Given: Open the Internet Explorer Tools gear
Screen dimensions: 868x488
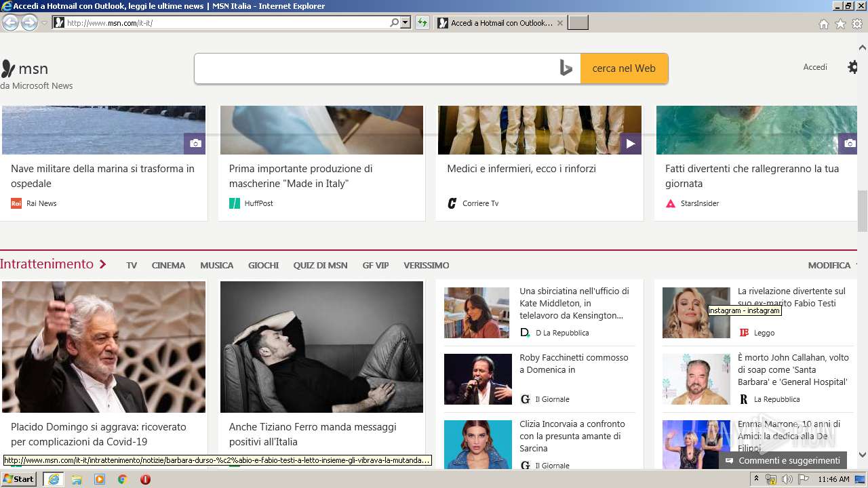Looking at the screenshot, I should [857, 24].
